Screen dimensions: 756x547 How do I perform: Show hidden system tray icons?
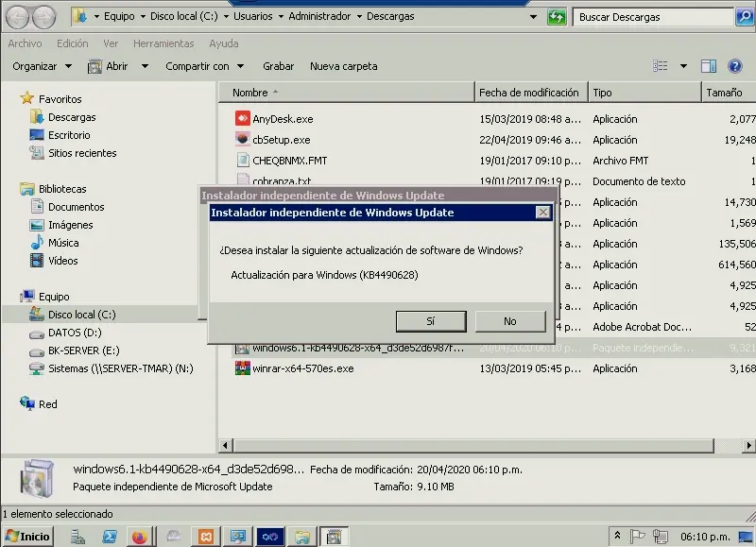pos(617,536)
